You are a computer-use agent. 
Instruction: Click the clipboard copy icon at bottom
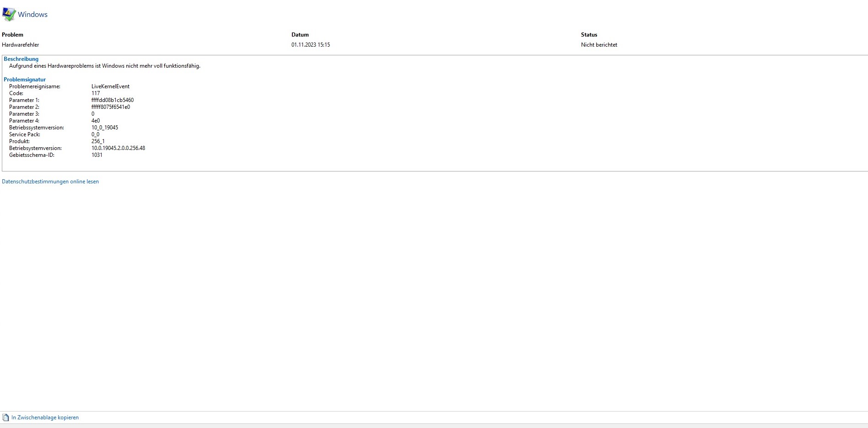click(x=5, y=417)
